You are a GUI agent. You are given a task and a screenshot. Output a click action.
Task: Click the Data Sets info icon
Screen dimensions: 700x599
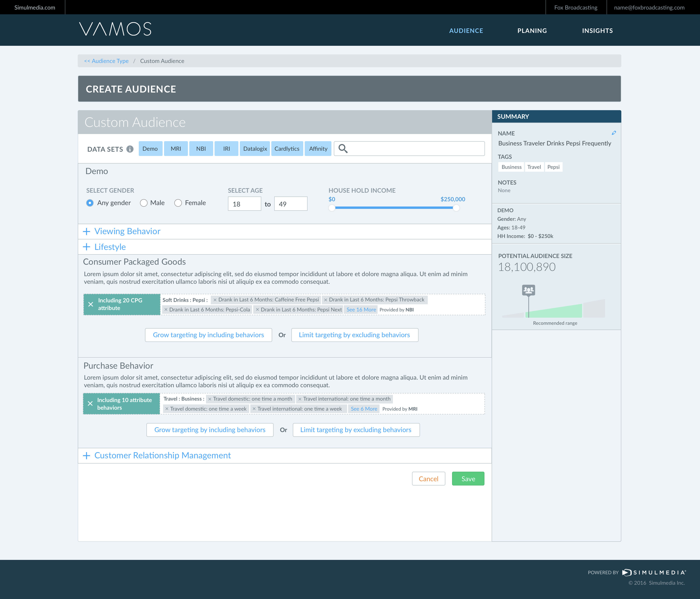[130, 149]
